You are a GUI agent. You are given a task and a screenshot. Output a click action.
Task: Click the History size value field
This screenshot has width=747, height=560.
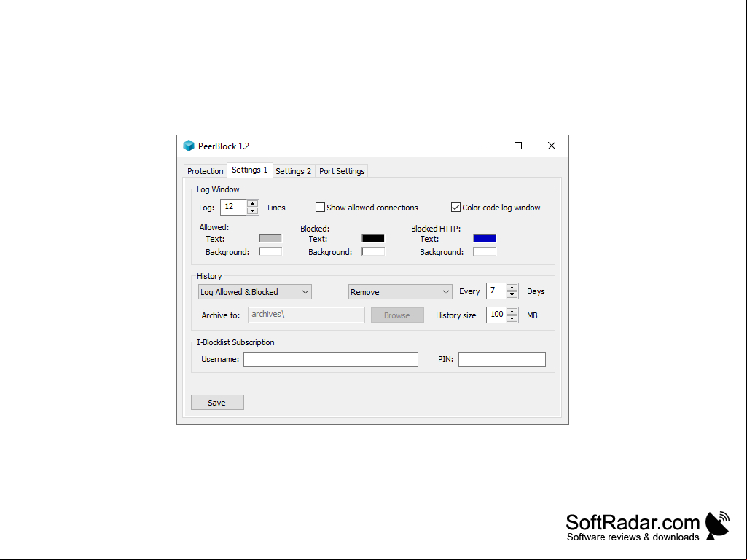click(x=496, y=315)
